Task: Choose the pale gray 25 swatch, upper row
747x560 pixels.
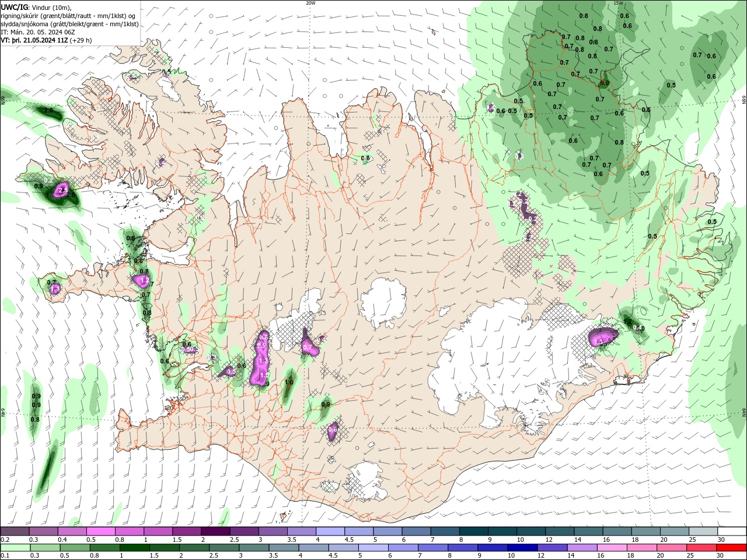Action: [x=704, y=531]
